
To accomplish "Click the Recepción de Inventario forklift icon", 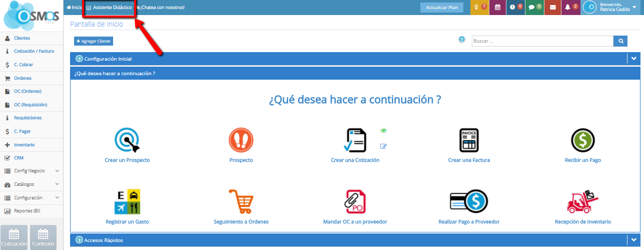I will (583, 202).
